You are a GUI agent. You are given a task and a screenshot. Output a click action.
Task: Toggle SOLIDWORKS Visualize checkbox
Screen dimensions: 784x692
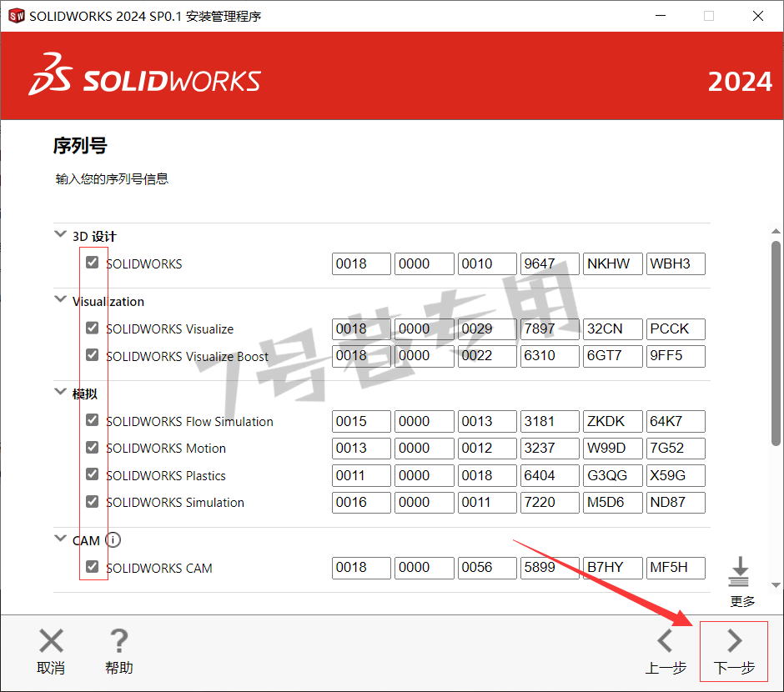click(92, 328)
